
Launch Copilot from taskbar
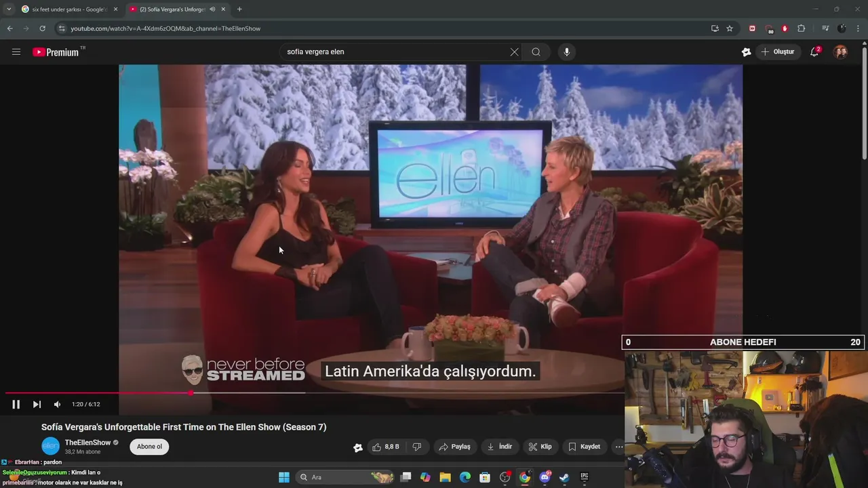click(425, 477)
